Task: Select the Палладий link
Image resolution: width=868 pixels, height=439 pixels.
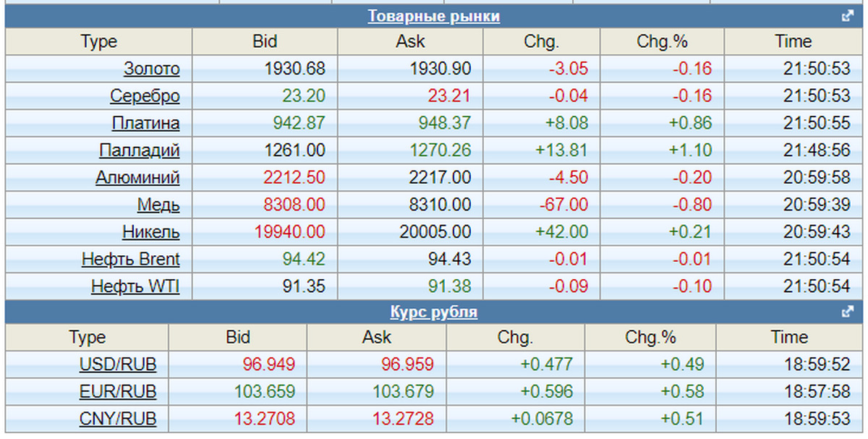Action: pos(140,150)
